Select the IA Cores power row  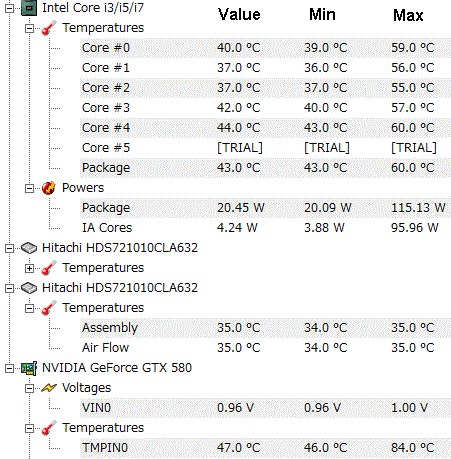265,228
